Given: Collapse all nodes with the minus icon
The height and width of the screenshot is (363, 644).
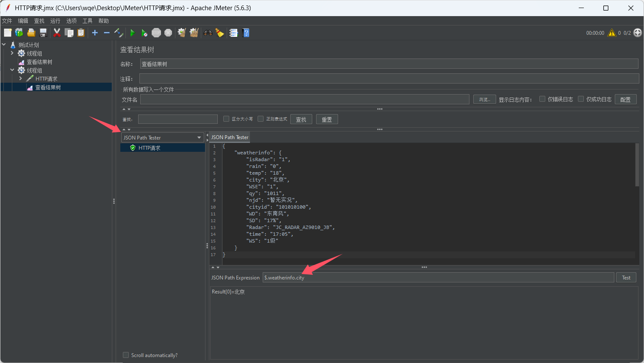Looking at the screenshot, I should pyautogui.click(x=107, y=33).
